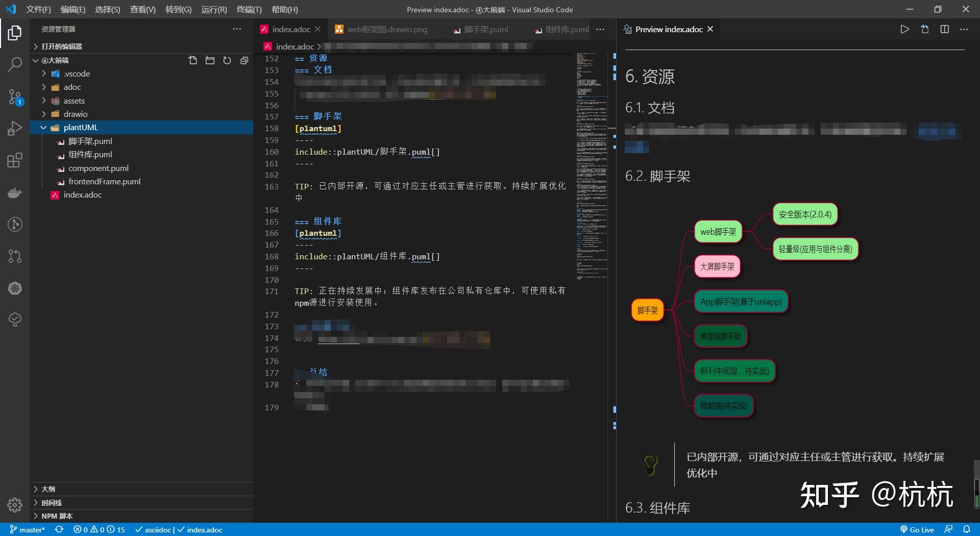Viewport: 980px width, 536px height.
Task: Create a new file in the explorer
Action: click(x=193, y=60)
